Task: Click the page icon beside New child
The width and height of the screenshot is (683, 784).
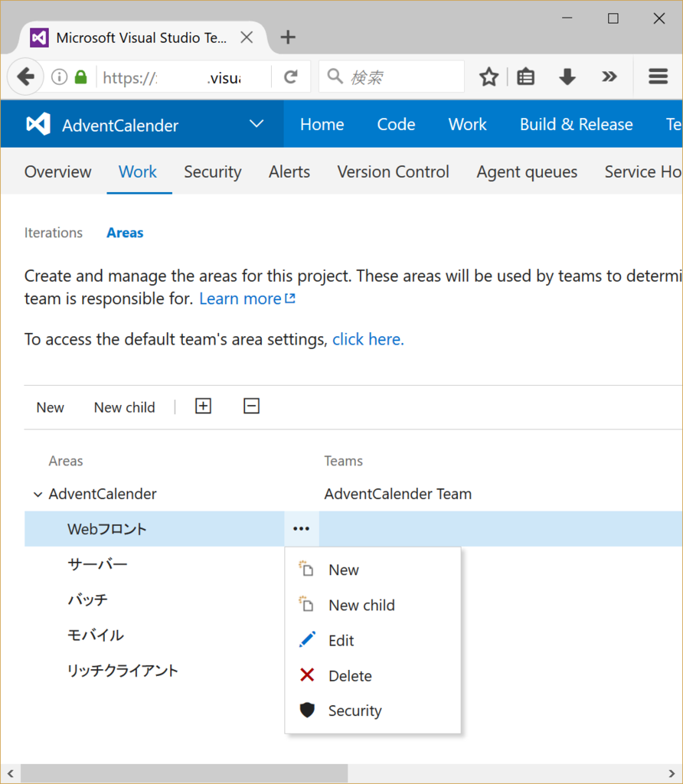Action: [x=306, y=604]
